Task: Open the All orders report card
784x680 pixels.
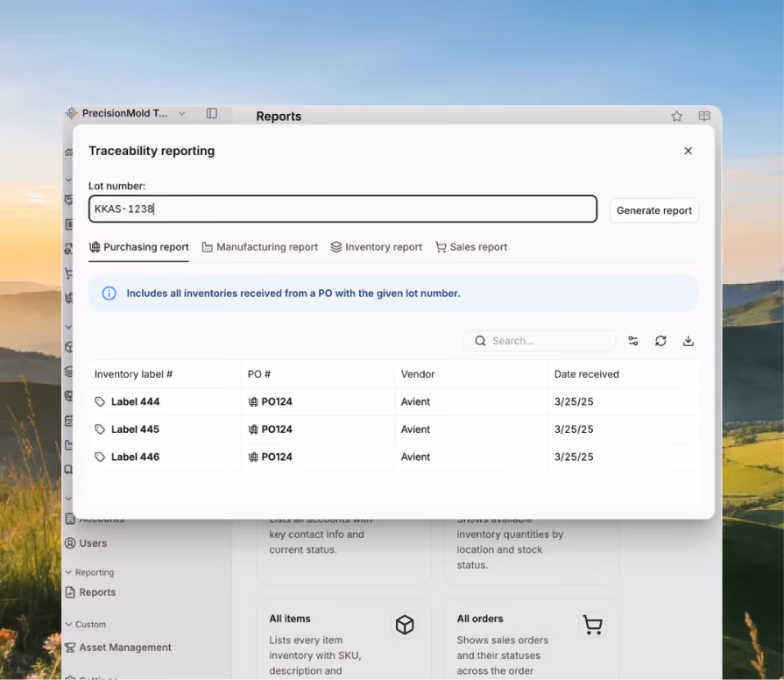Action: click(531, 640)
